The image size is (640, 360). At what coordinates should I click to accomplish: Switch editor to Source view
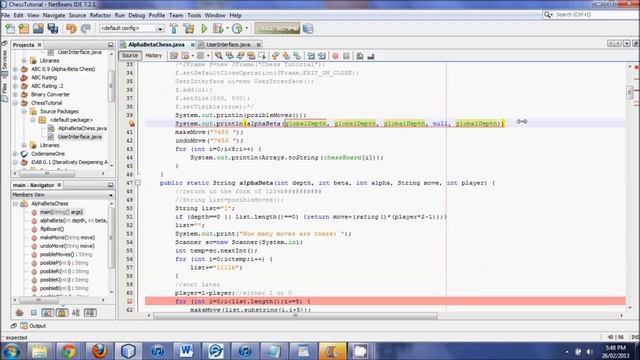pyautogui.click(x=130, y=56)
